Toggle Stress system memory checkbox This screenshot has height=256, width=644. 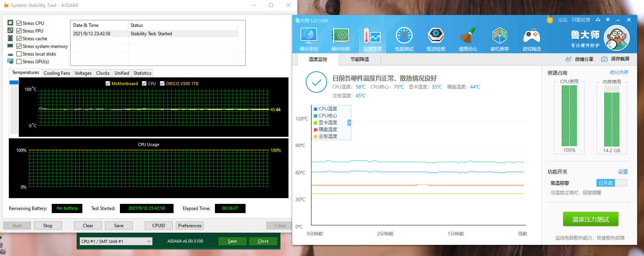(x=19, y=46)
